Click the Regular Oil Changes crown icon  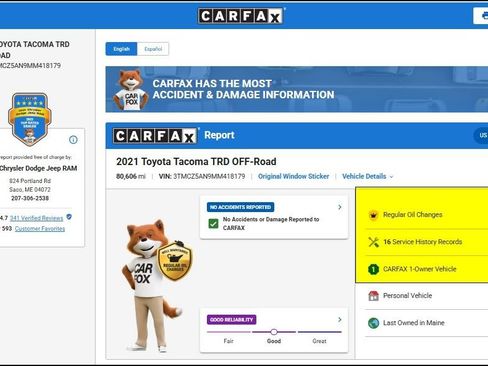click(373, 215)
